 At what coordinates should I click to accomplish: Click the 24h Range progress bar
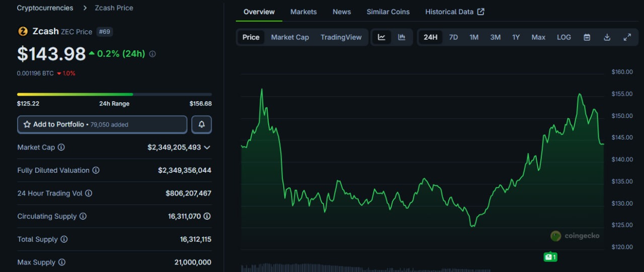[114, 94]
